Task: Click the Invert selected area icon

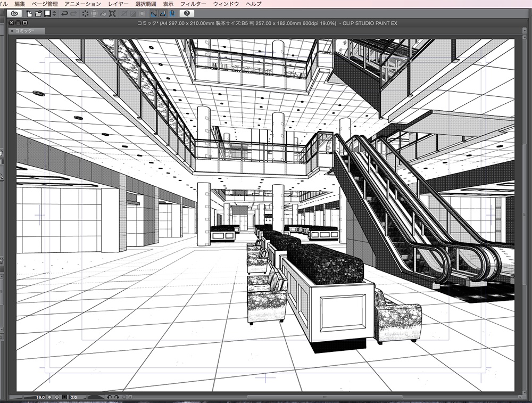Action: [134, 14]
